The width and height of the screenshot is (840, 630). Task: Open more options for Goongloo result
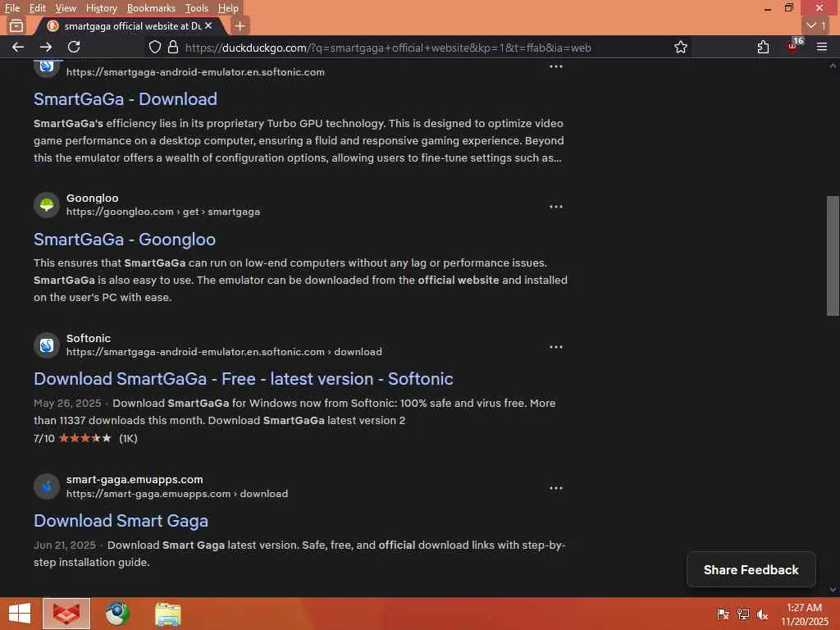(555, 206)
